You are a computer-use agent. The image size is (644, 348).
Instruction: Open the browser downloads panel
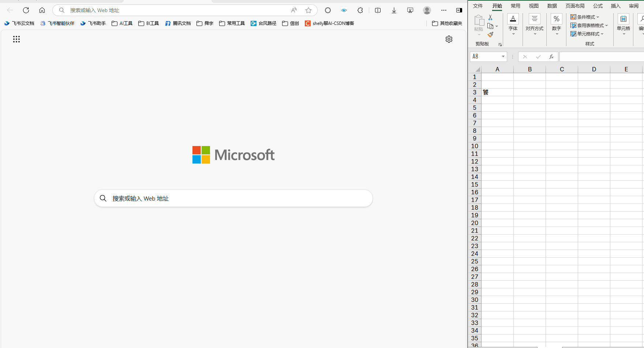[x=394, y=10]
